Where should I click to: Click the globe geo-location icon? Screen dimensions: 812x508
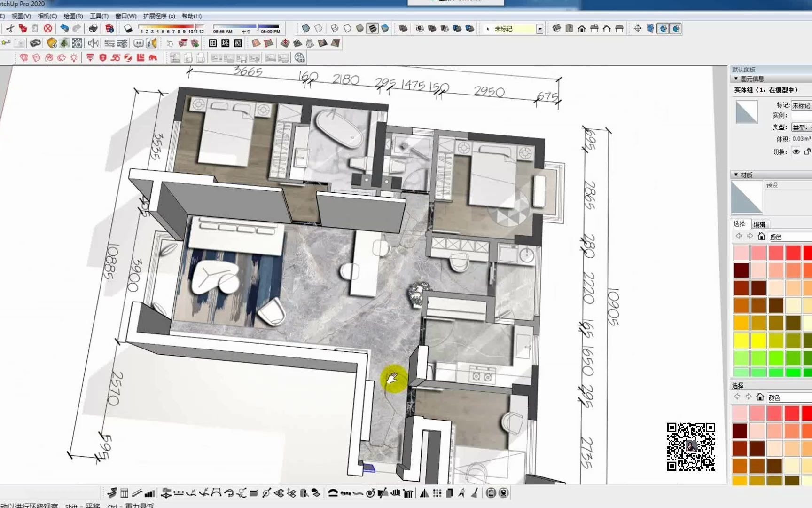299,58
